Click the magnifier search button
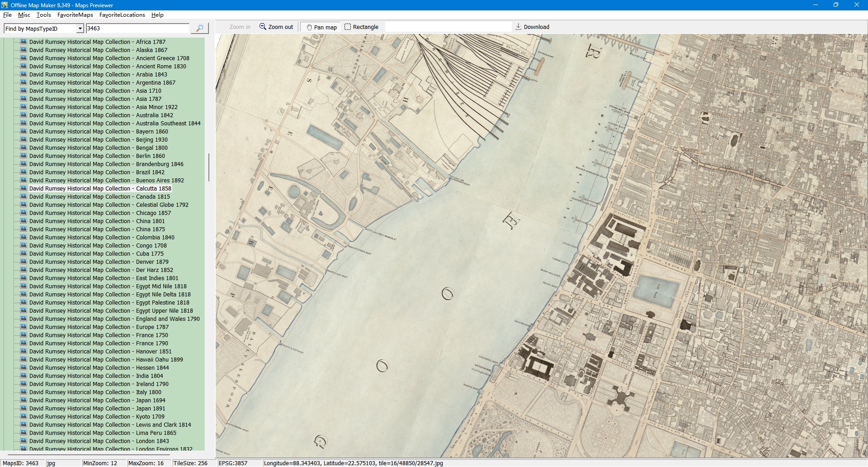The height and width of the screenshot is (467, 868). click(199, 29)
